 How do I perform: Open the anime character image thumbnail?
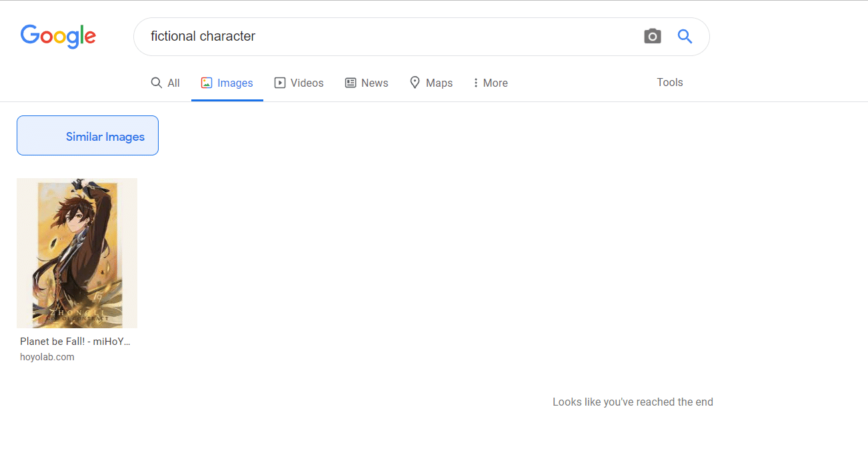pos(77,253)
